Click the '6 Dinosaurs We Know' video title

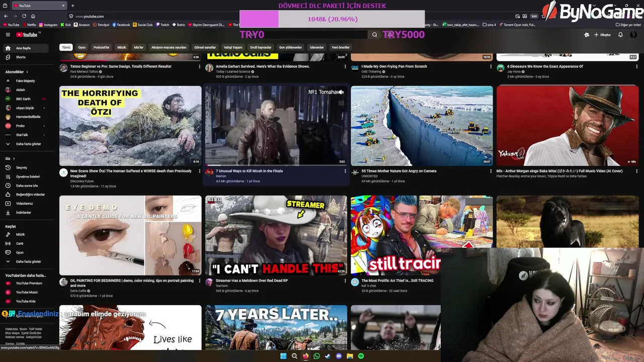point(545,66)
